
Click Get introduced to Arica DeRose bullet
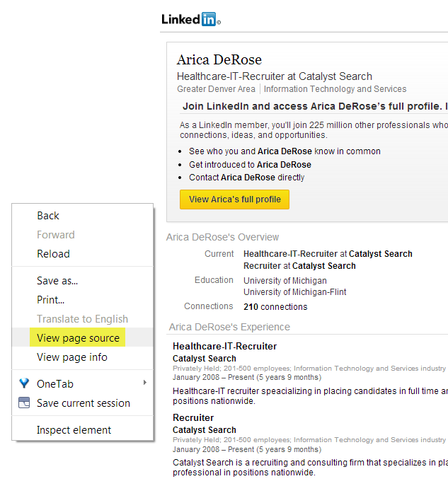pos(250,165)
